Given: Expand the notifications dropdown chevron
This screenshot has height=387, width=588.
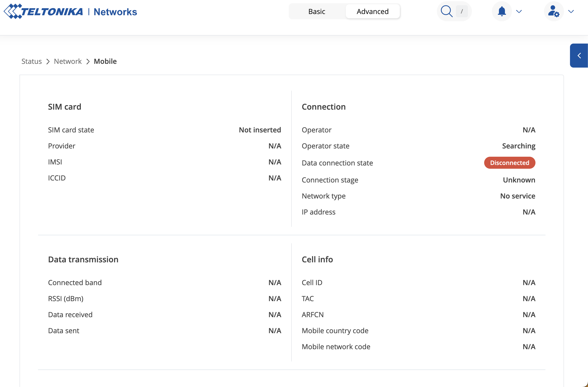Looking at the screenshot, I should tap(519, 12).
